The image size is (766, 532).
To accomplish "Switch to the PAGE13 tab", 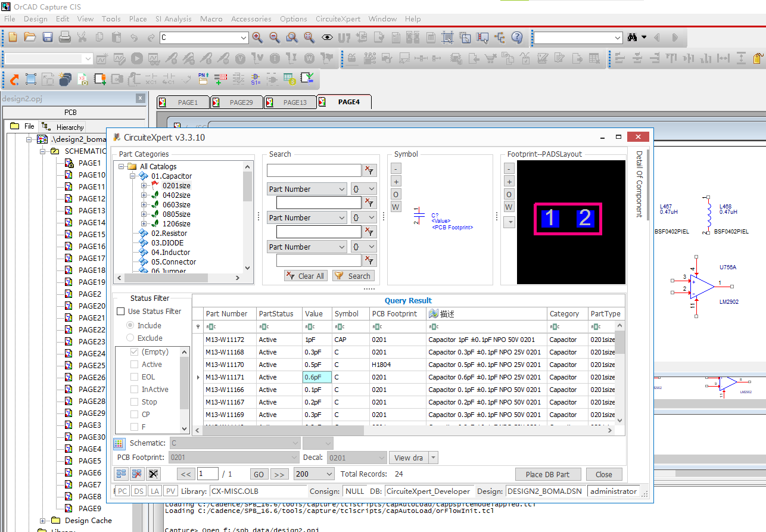I will pyautogui.click(x=290, y=102).
